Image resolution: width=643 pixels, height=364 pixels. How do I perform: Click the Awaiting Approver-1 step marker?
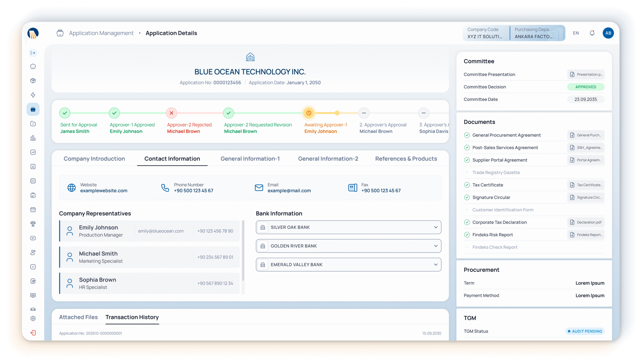coord(309,113)
